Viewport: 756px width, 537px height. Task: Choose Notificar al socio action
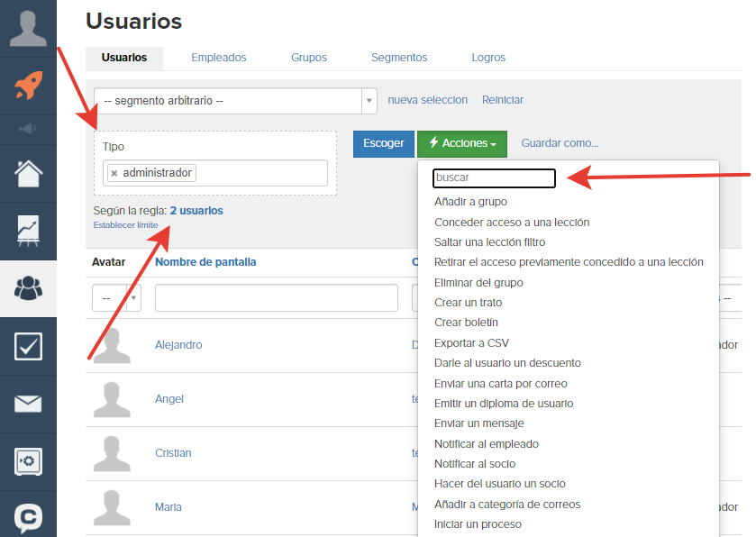point(475,464)
